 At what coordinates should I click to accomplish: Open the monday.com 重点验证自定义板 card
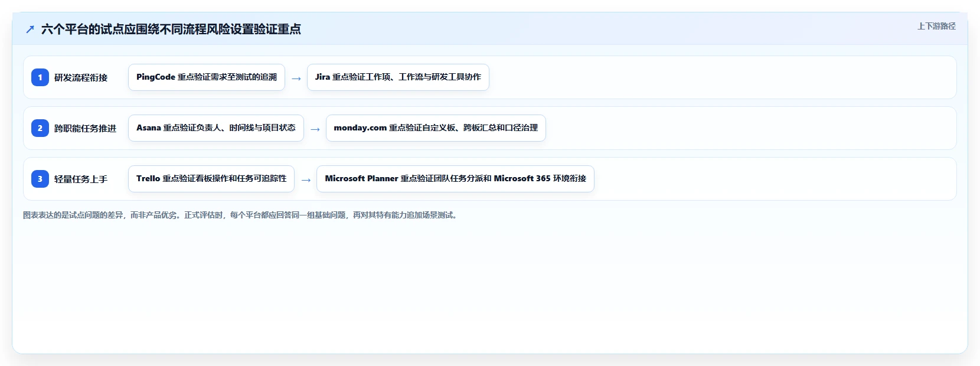pyautogui.click(x=436, y=128)
